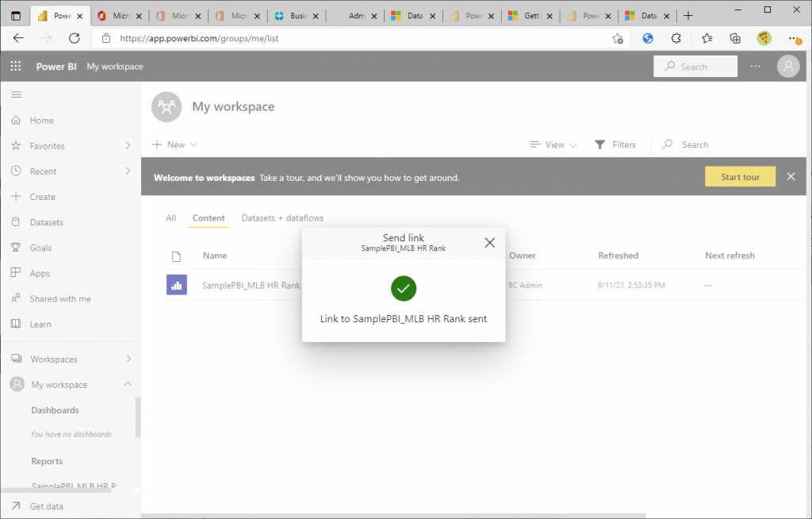Open browser extensions puzzle icon
Image resolution: width=812 pixels, height=519 pixels.
[x=676, y=38]
